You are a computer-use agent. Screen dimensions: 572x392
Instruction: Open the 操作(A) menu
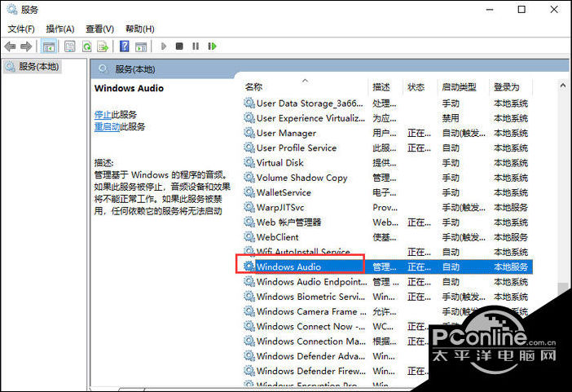click(x=60, y=29)
